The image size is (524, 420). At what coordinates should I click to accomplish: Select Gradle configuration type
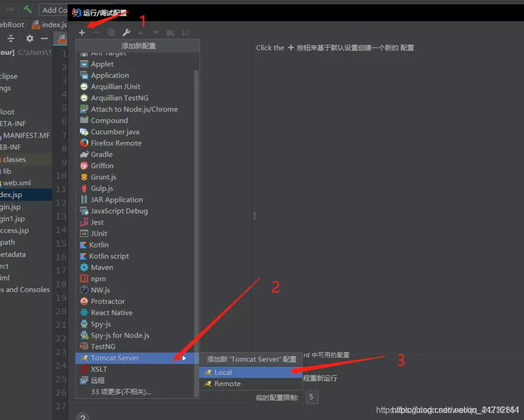(x=135, y=154)
